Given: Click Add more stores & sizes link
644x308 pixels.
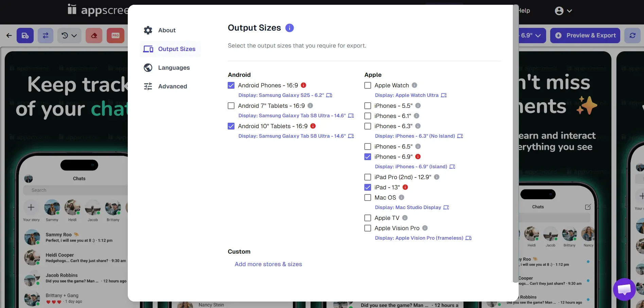Looking at the screenshot, I should click(268, 264).
